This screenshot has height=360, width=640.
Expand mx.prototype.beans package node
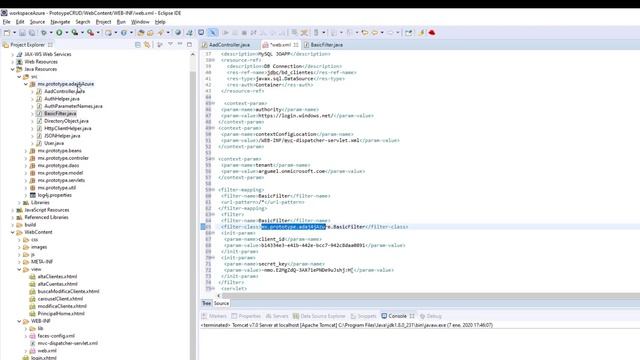(26, 151)
